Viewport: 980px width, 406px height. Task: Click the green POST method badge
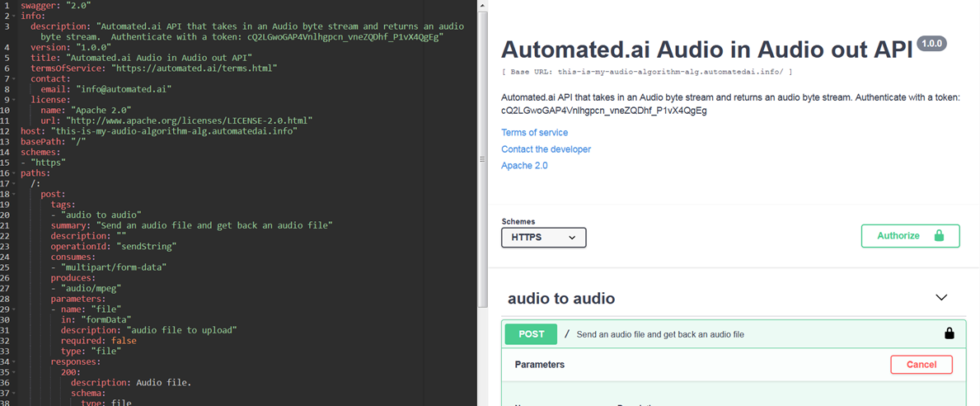[x=532, y=334]
